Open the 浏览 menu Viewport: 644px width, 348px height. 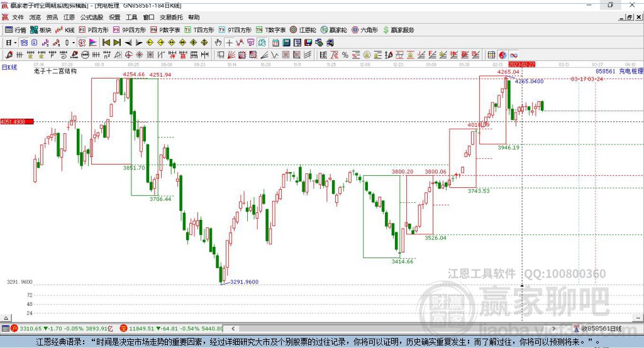pos(35,17)
